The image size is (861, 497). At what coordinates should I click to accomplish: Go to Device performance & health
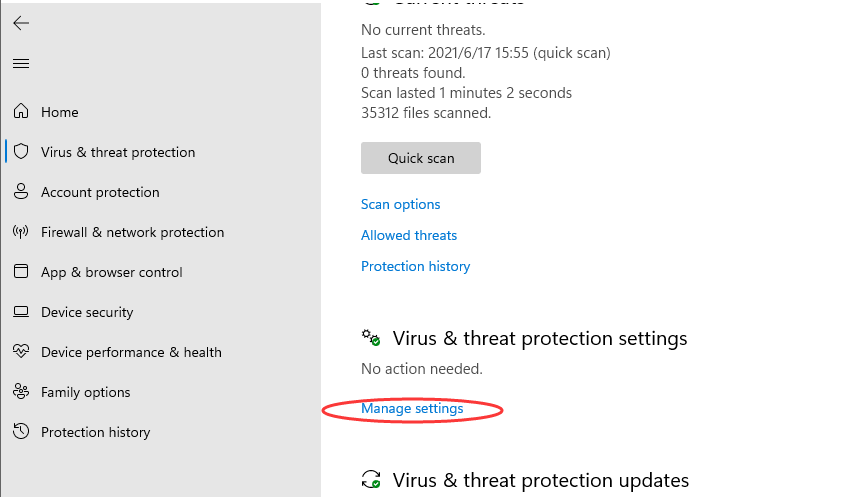[131, 352]
